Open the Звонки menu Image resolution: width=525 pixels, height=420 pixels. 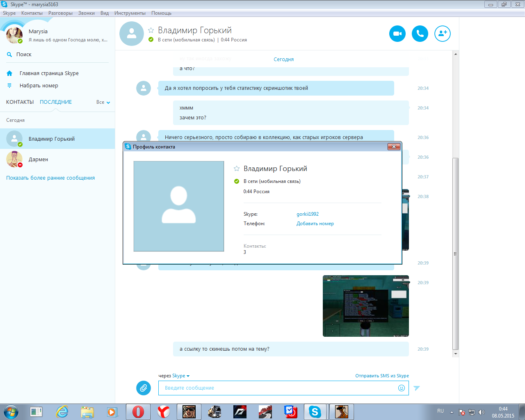(x=87, y=13)
